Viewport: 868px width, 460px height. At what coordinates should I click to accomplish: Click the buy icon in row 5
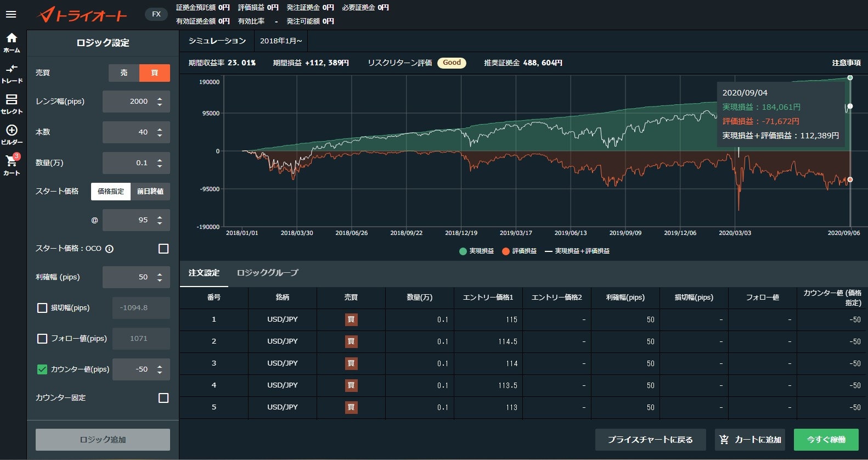tap(351, 407)
